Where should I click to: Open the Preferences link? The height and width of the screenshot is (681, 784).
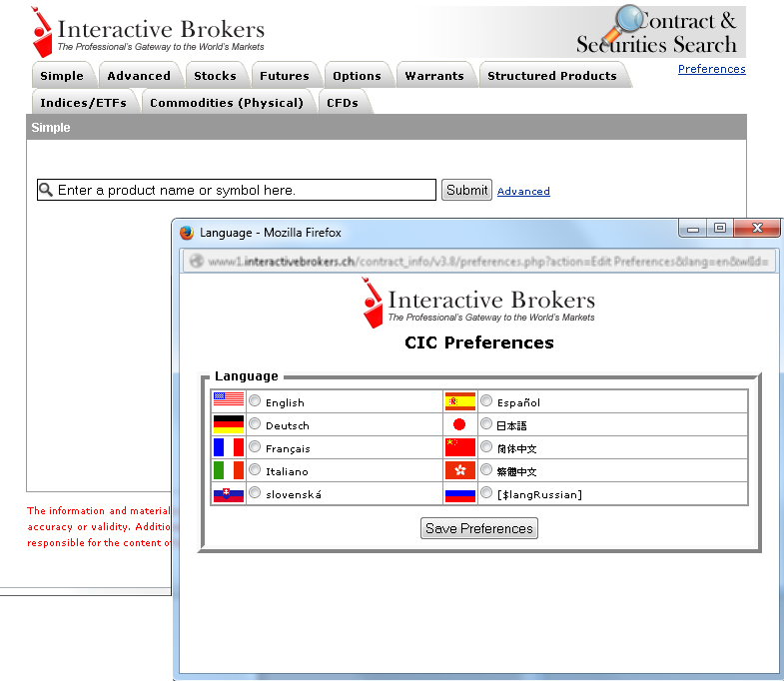[x=711, y=69]
